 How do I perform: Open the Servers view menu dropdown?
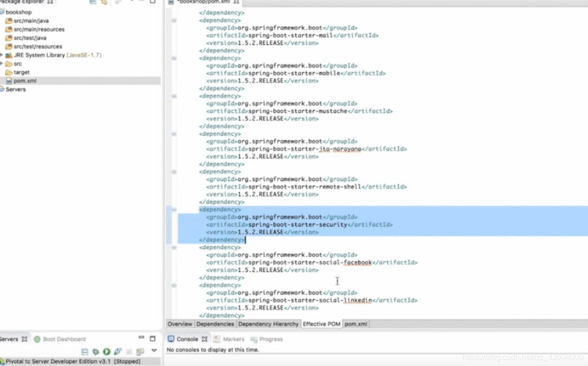point(154,351)
